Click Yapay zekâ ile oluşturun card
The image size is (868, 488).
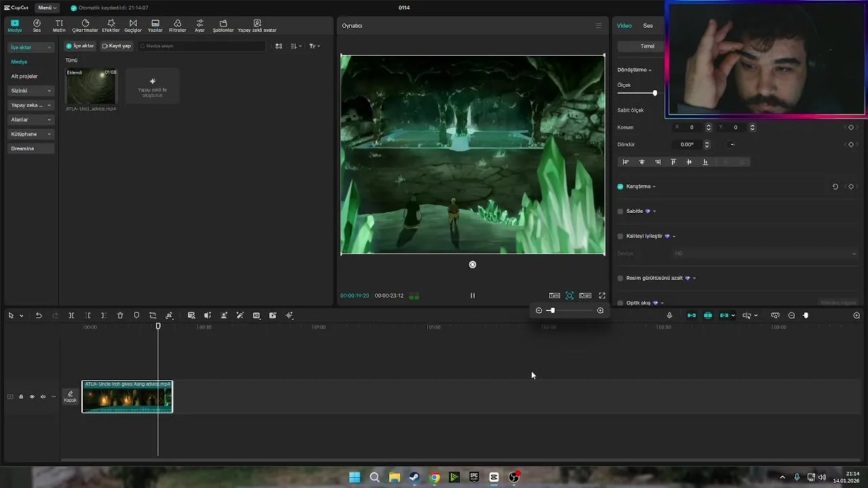(153, 86)
